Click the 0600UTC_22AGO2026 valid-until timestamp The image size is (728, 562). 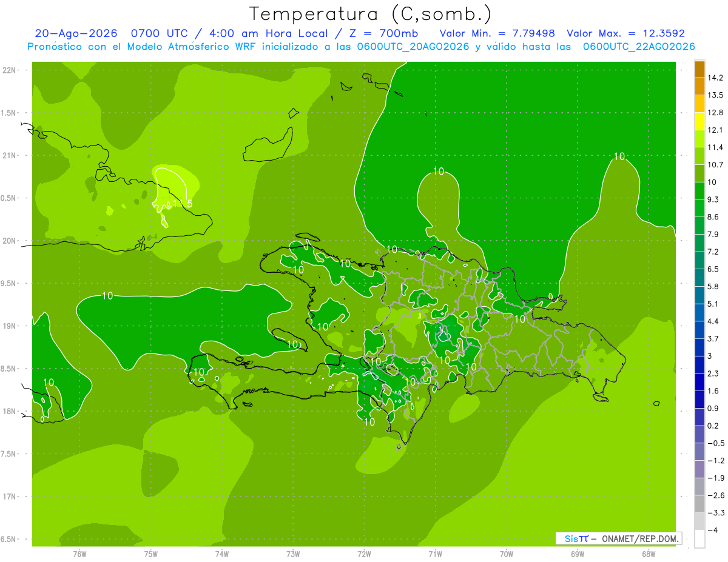(x=639, y=47)
